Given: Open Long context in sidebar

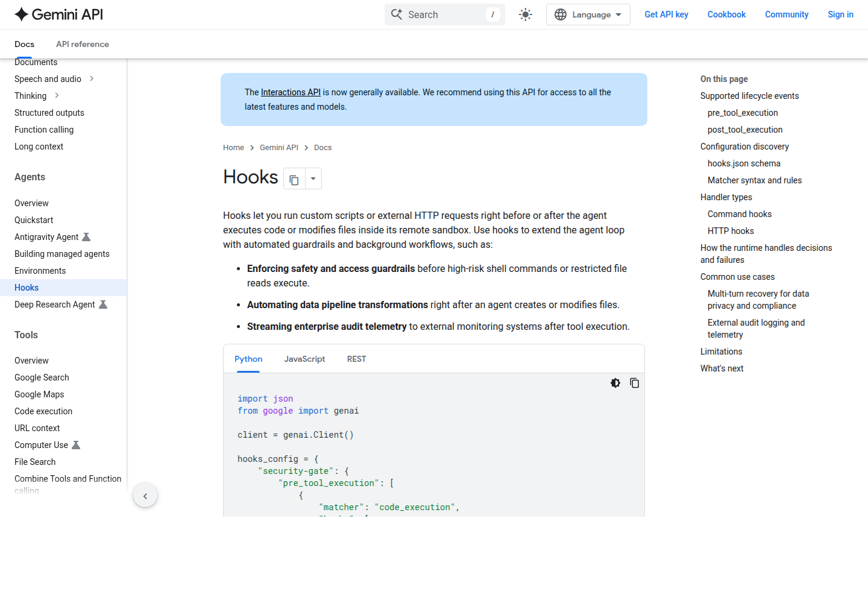Looking at the screenshot, I should pos(39,147).
